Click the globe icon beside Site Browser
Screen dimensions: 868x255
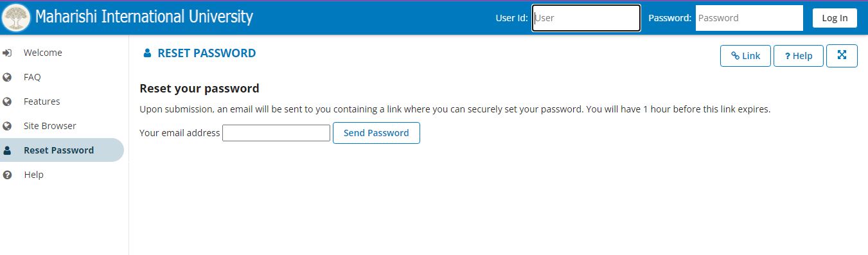pos(7,126)
